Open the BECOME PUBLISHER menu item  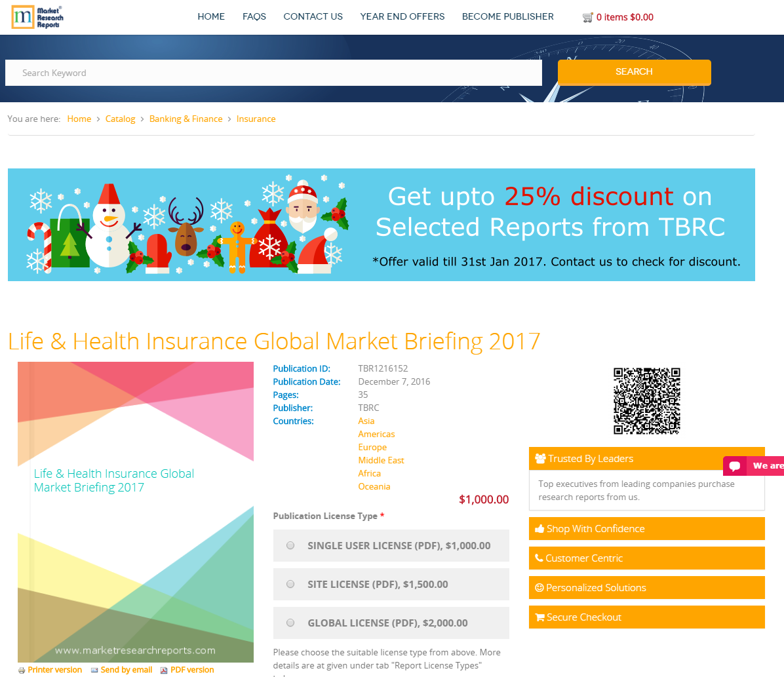[x=507, y=16]
